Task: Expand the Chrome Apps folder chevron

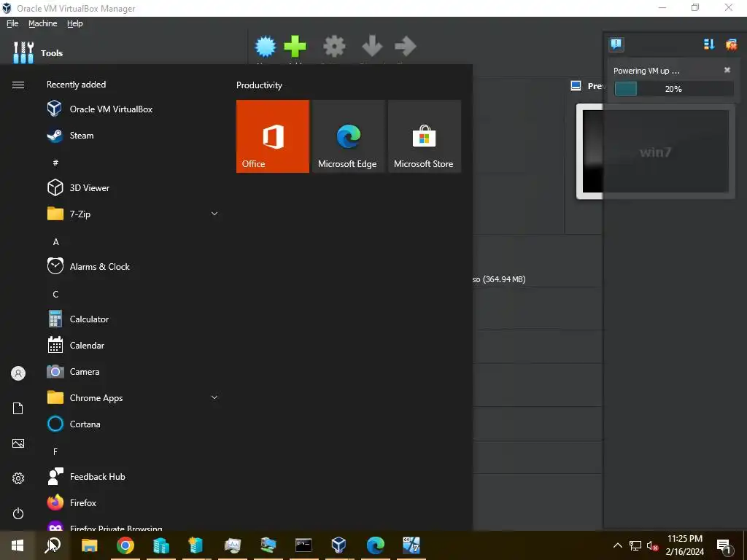Action: point(214,397)
